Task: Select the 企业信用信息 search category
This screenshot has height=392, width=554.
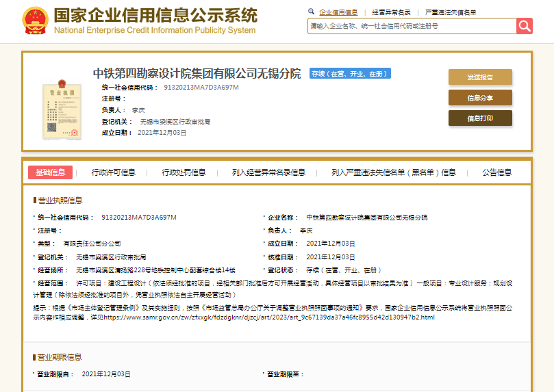Action: (338, 12)
